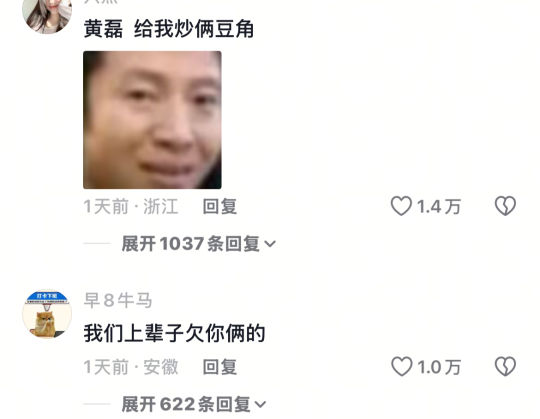Open the blurry face image in comment
The height and width of the screenshot is (419, 540).
tap(152, 120)
